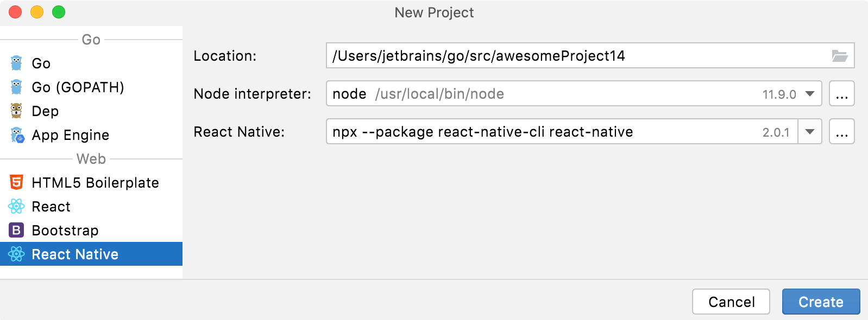Click the React atom icon
This screenshot has width=868, height=320.
pyautogui.click(x=16, y=207)
